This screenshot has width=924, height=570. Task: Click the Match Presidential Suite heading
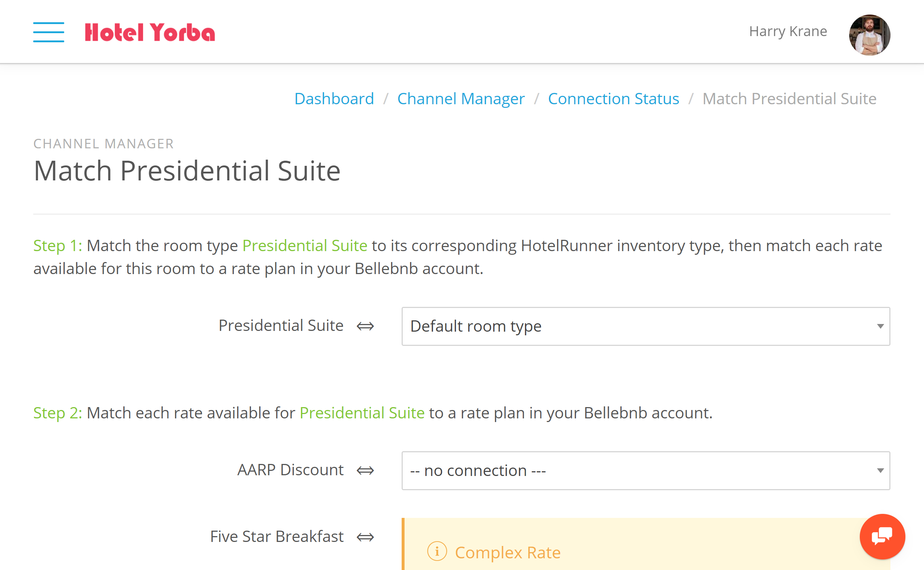click(187, 171)
